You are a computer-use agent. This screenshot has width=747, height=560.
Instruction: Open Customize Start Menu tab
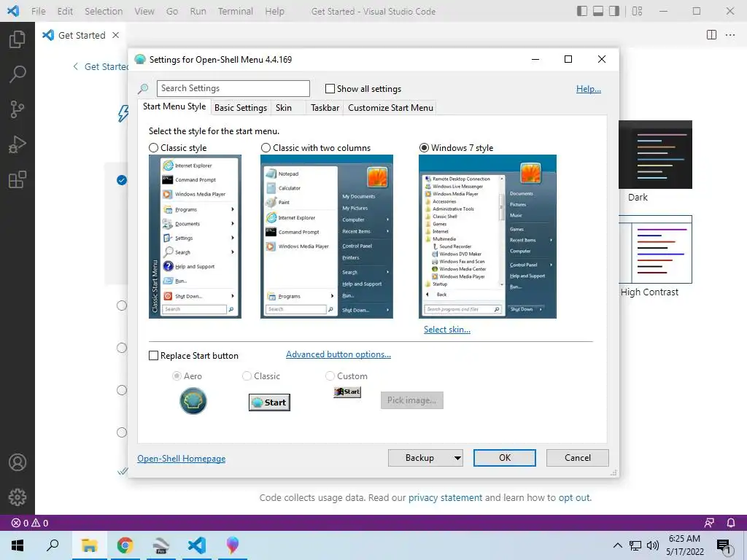[x=391, y=108]
